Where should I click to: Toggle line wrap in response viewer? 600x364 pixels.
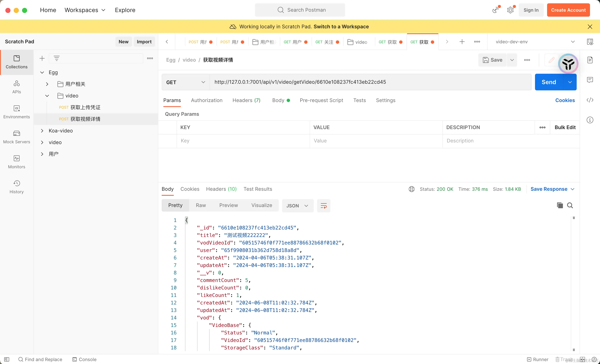coord(323,206)
